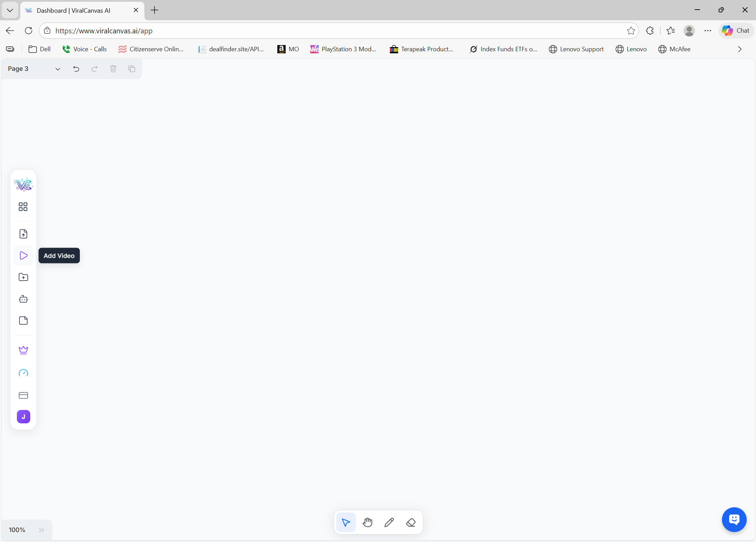Click the add folder icon in sidebar
This screenshot has height=542, width=756.
coord(23,277)
